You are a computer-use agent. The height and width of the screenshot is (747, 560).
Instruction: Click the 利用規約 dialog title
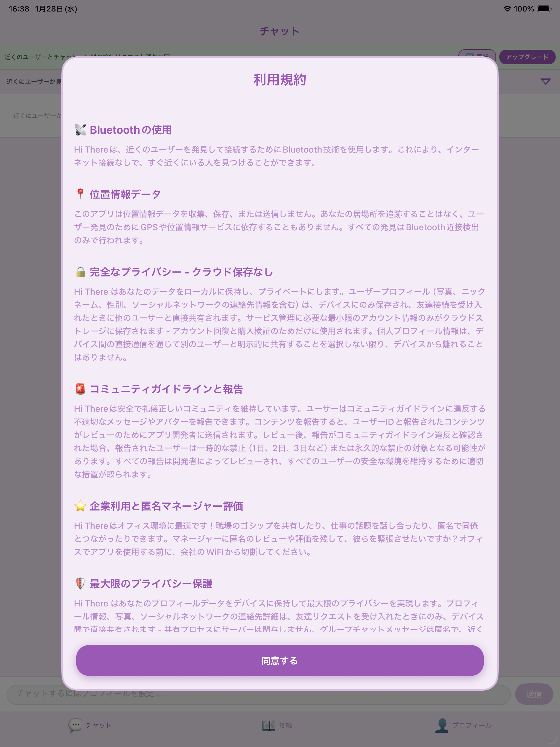pyautogui.click(x=280, y=80)
